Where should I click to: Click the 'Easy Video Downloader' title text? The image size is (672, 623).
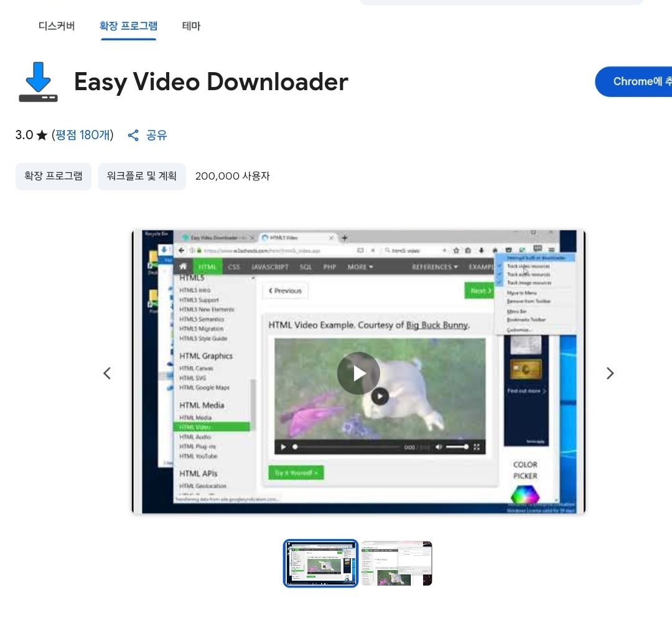coord(211,82)
